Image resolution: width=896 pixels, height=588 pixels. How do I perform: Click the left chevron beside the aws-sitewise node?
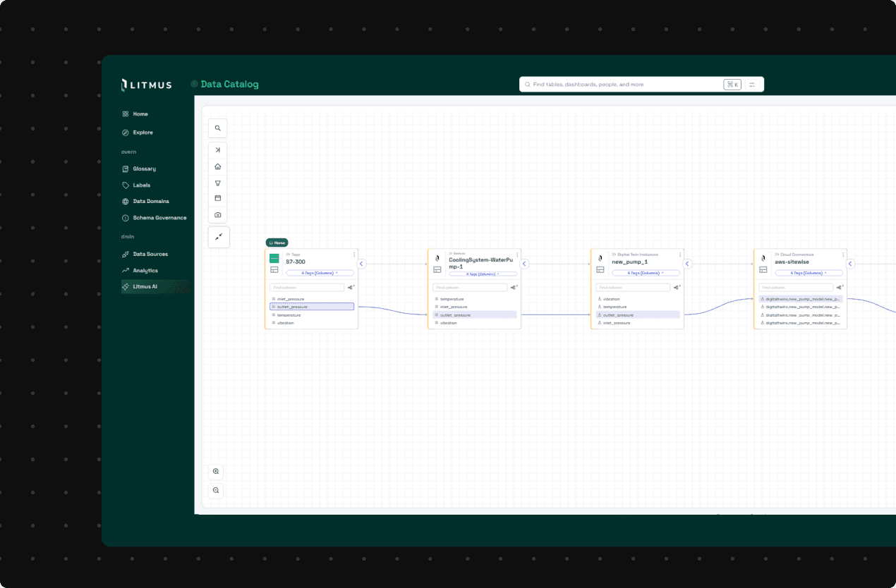(x=850, y=263)
